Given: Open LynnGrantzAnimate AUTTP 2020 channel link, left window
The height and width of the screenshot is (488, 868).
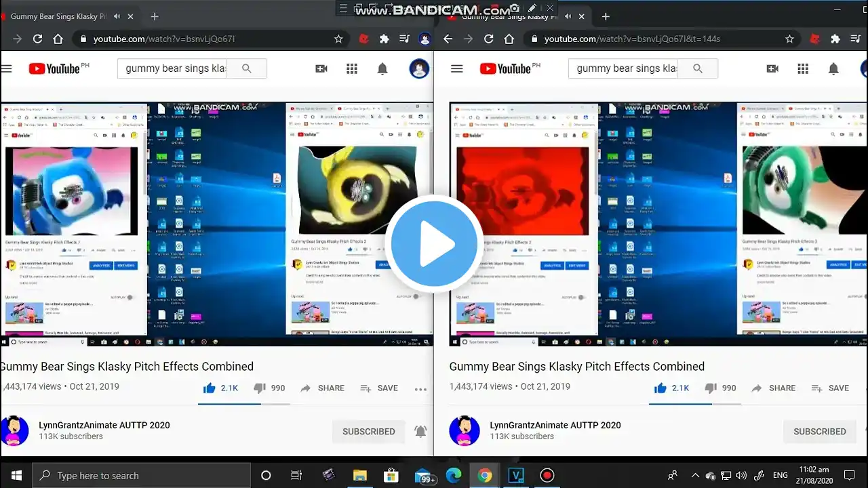Looking at the screenshot, I should pos(104,425).
